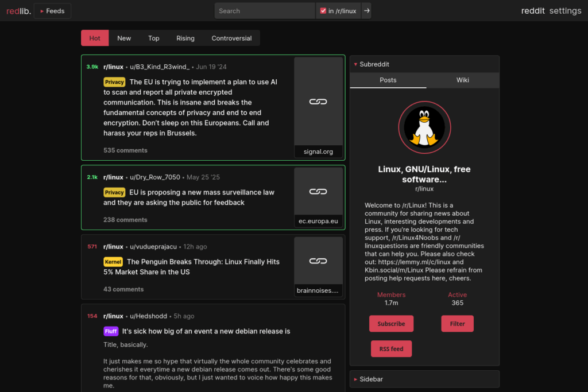The height and width of the screenshot is (392, 588).
Task: Click r/linux link on the 5h ago post
Action: pos(113,316)
